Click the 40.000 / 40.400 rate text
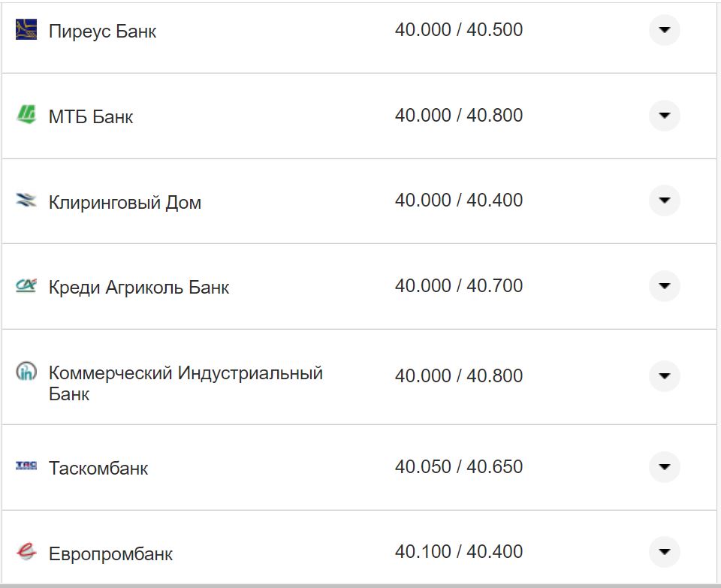The height and width of the screenshot is (588, 721). (x=460, y=200)
